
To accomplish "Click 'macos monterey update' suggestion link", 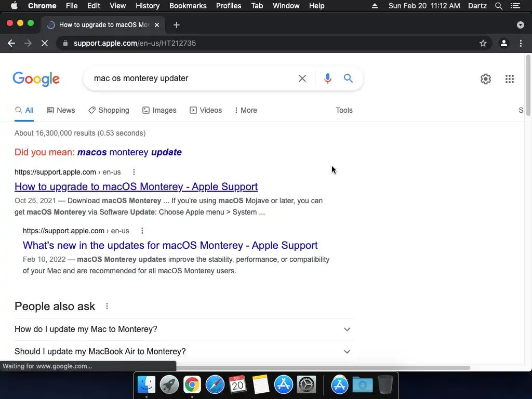I will pos(129,152).
